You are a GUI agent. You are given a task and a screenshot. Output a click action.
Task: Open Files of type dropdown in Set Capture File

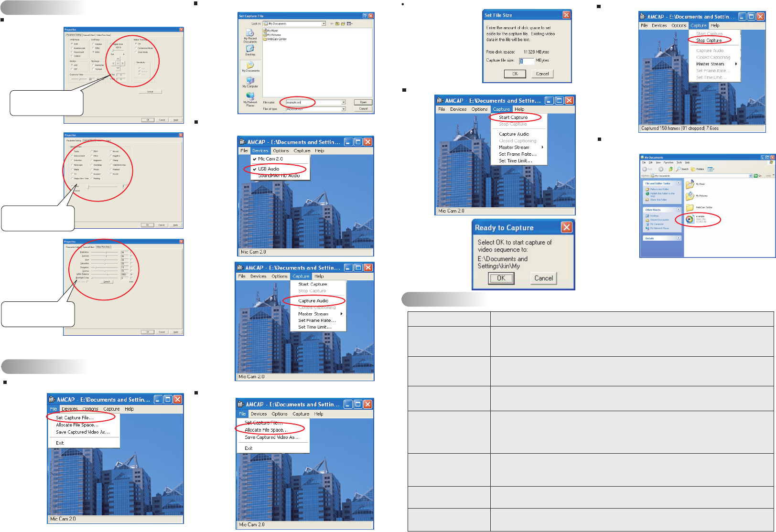click(343, 109)
